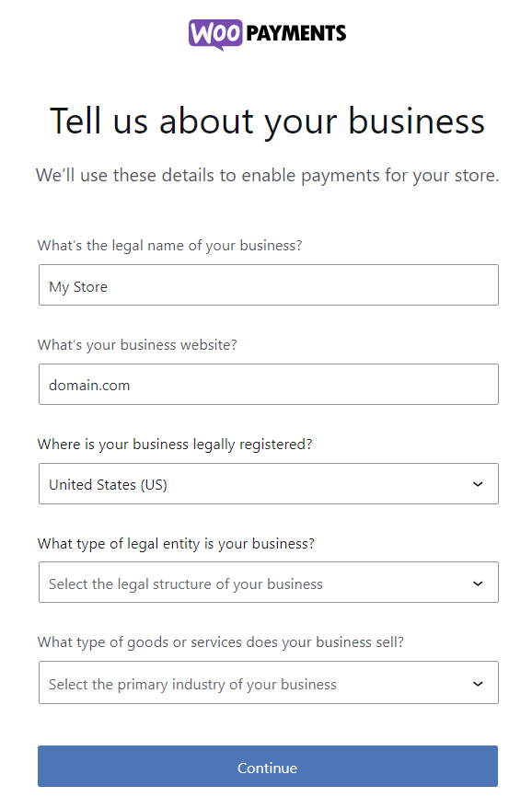
Task: Click the legal entity dropdown arrow
Action: point(478,582)
